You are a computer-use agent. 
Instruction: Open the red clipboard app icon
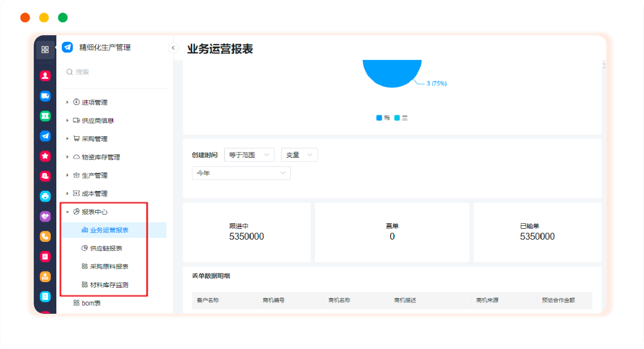click(45, 256)
